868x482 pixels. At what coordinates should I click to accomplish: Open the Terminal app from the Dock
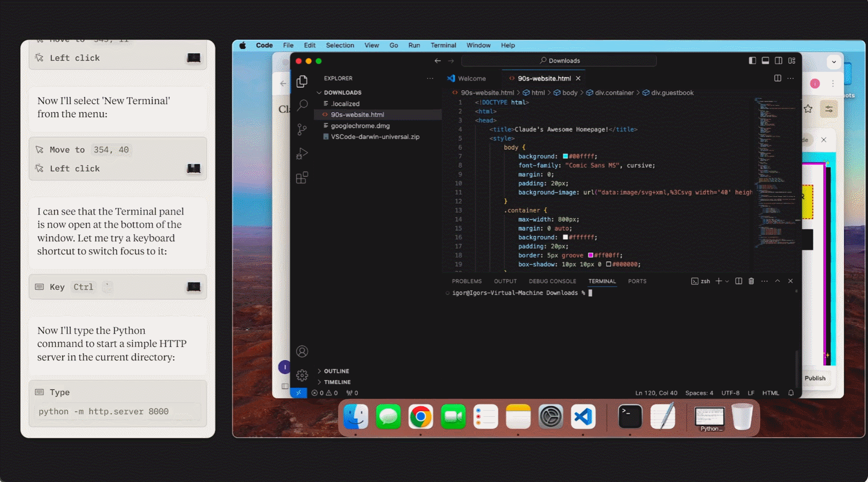[x=630, y=417]
